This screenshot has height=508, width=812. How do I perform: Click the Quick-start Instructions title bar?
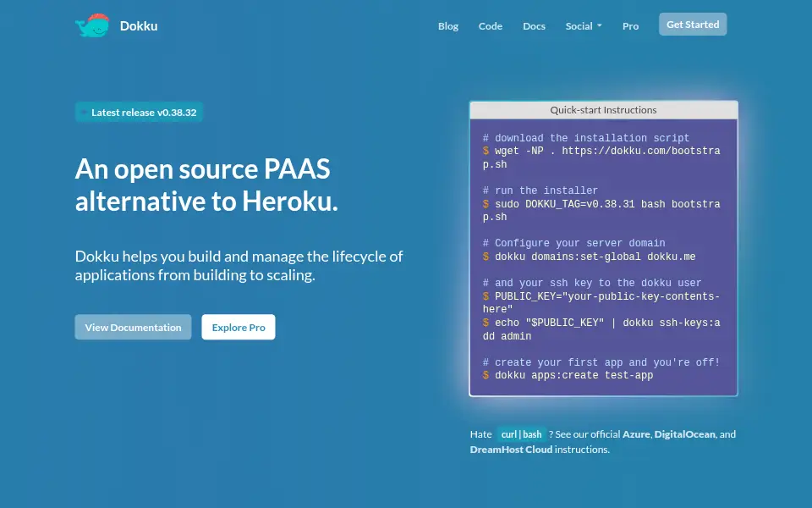point(603,110)
